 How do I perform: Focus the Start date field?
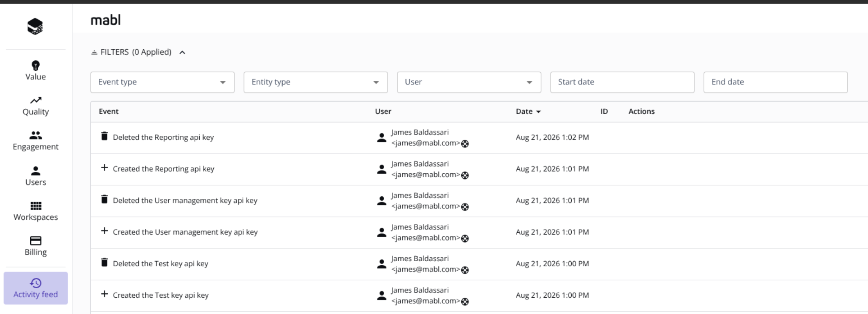622,82
